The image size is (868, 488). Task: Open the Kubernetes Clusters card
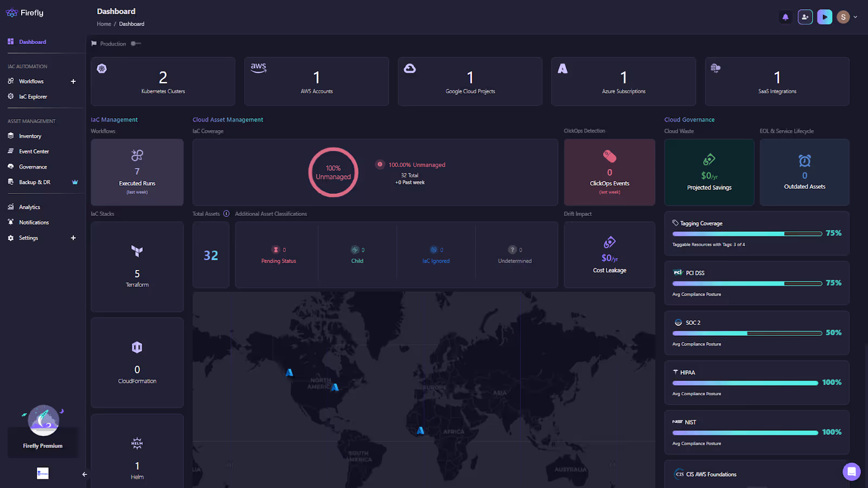pos(163,81)
